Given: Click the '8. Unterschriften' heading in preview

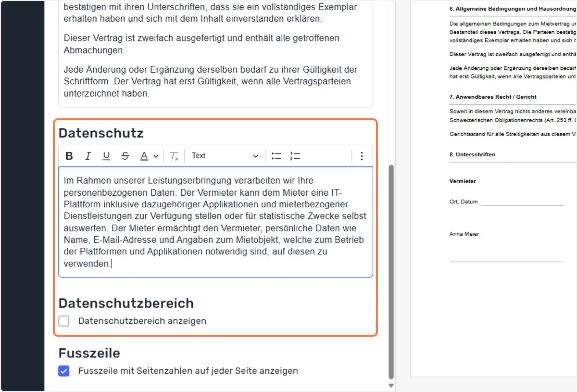Looking at the screenshot, I should coord(472,154).
